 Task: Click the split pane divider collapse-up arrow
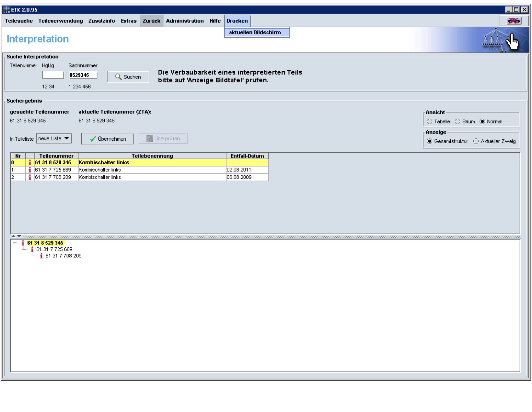coord(14,236)
